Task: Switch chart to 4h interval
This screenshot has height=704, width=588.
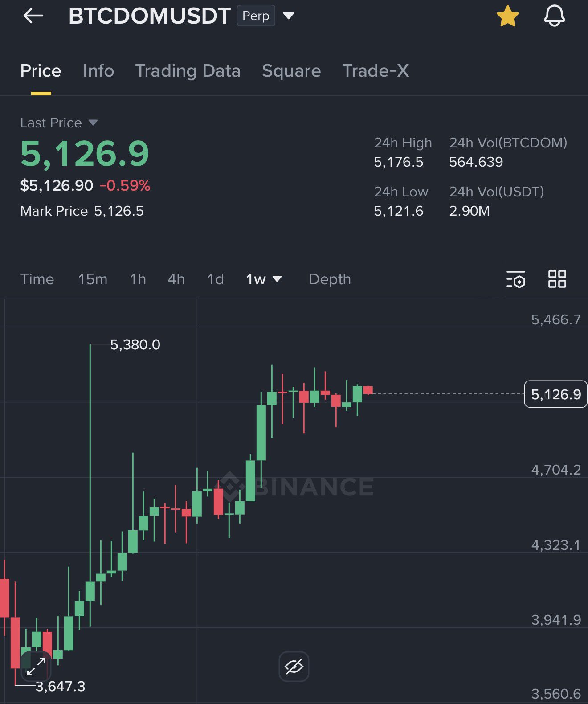Action: [x=176, y=279]
